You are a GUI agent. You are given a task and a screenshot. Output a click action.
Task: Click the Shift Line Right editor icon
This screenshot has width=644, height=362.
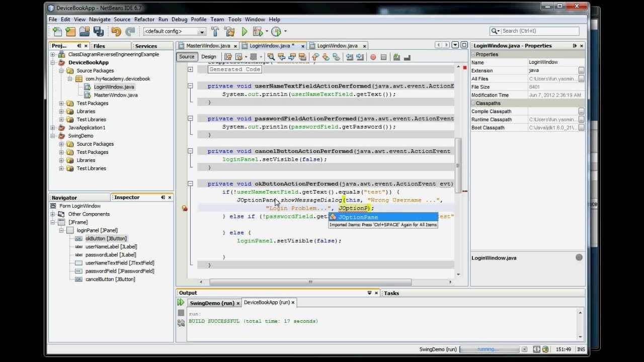tap(360, 57)
